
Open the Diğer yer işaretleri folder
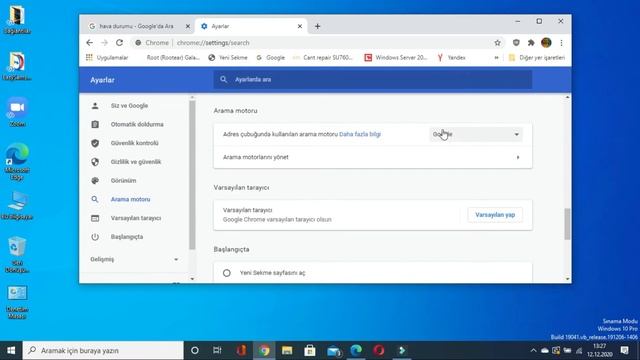[x=537, y=58]
